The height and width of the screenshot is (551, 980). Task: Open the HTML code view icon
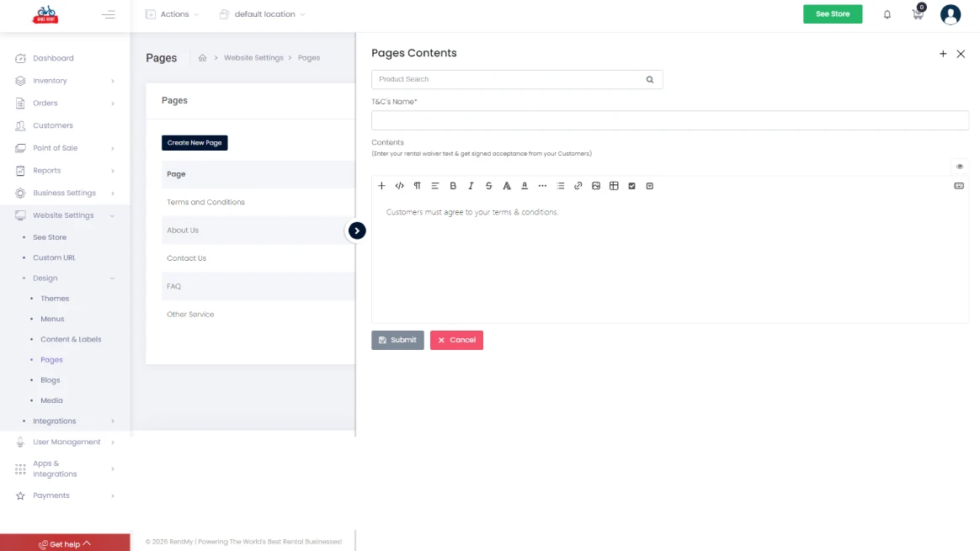(399, 186)
